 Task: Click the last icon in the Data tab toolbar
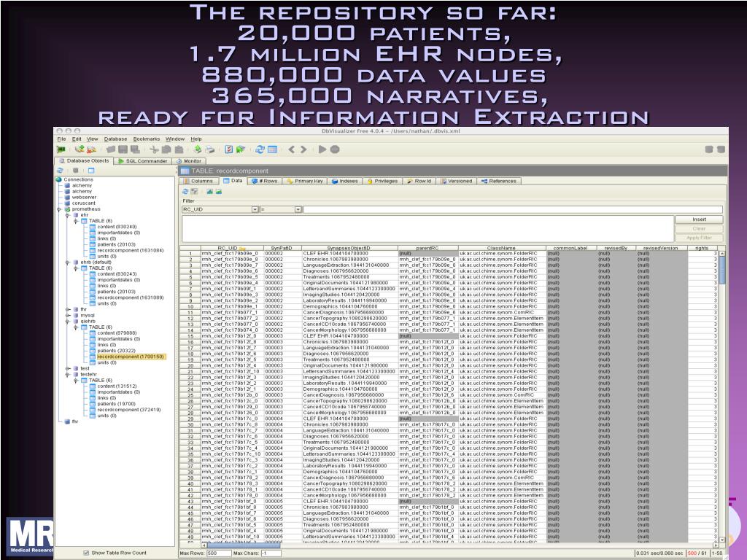click(219, 192)
